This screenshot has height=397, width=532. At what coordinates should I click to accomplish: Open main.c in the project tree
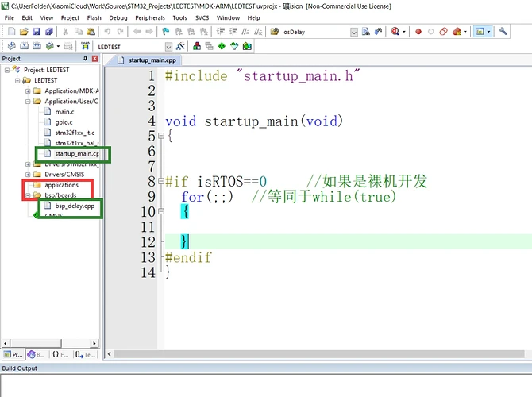[x=65, y=112]
